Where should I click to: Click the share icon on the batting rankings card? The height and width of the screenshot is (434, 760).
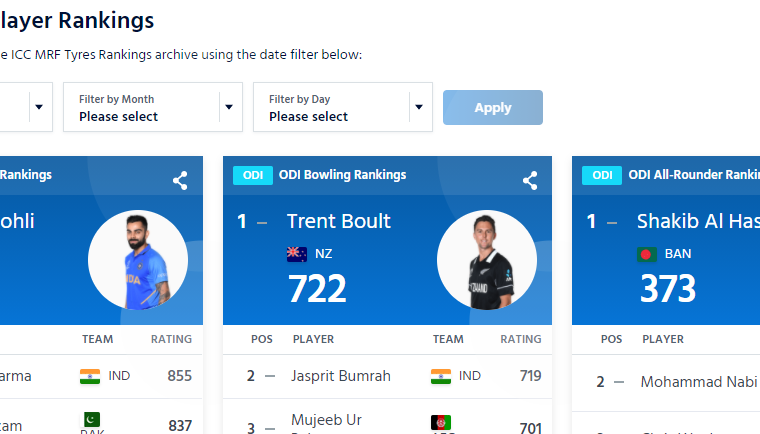click(x=180, y=180)
